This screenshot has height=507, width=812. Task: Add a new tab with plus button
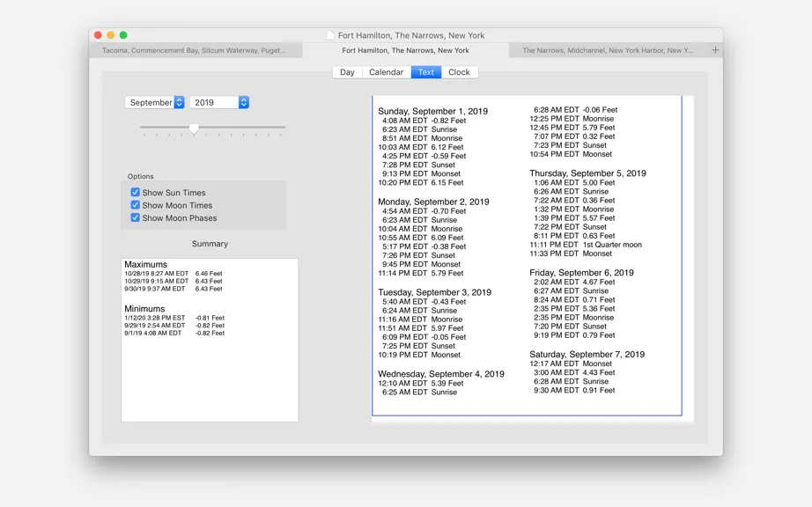pos(715,50)
